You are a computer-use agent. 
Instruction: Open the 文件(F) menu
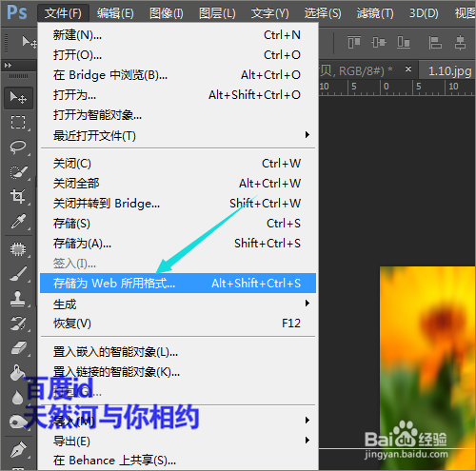tap(63, 13)
